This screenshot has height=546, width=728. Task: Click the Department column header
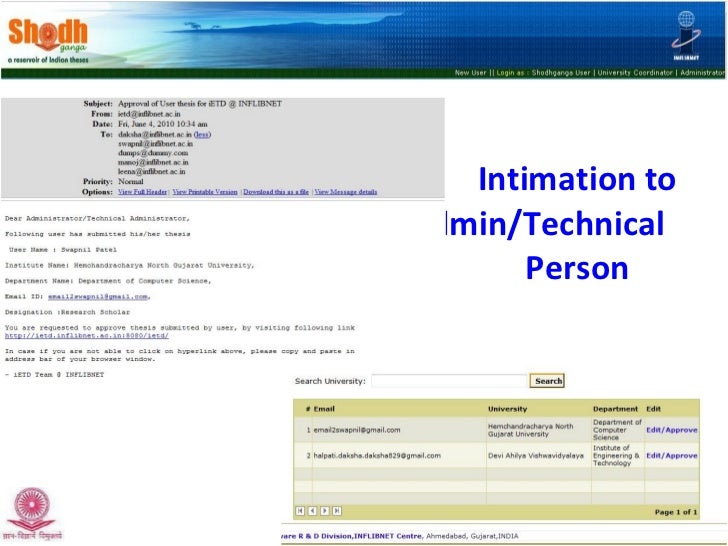tap(615, 409)
